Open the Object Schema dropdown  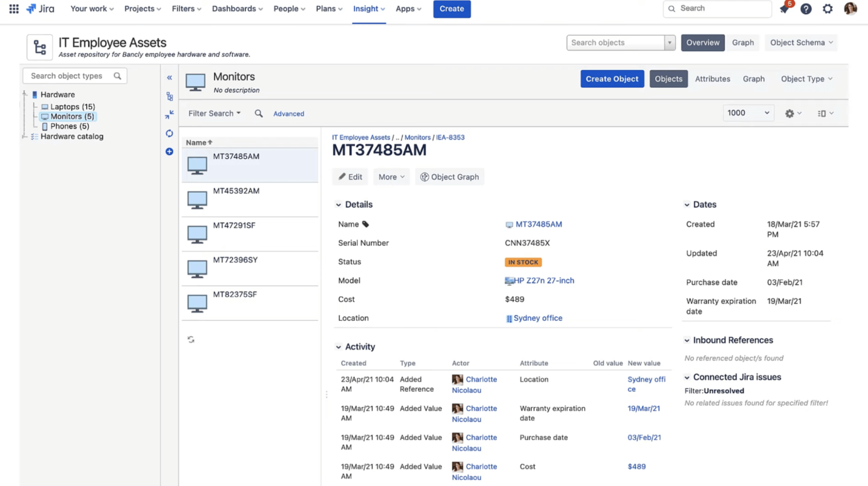point(801,42)
